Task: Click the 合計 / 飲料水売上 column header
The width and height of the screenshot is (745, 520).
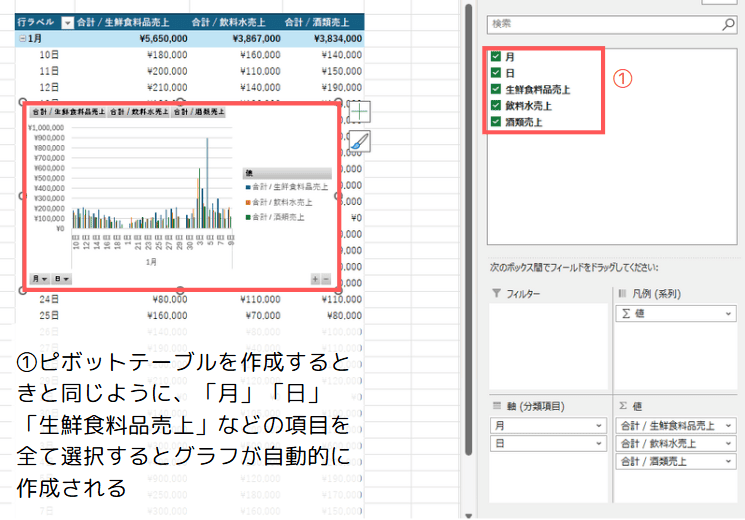Action: click(229, 22)
